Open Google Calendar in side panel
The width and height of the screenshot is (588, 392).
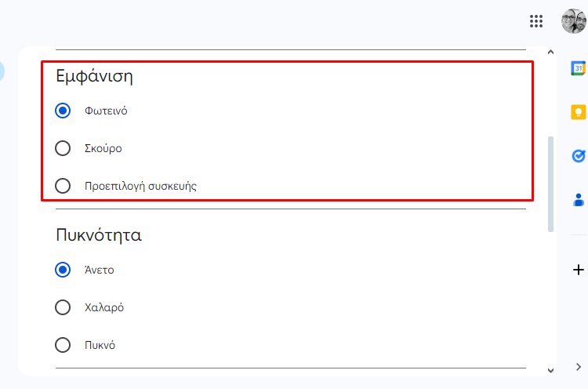click(x=579, y=68)
